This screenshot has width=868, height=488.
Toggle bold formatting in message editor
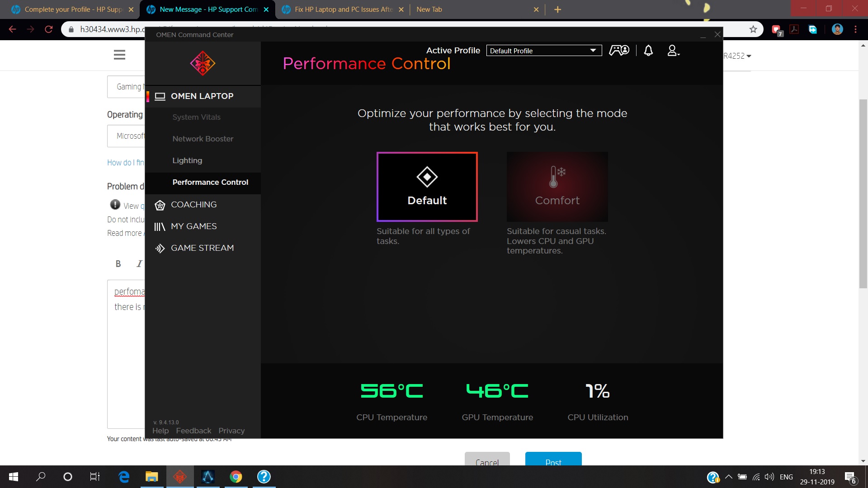tap(118, 263)
